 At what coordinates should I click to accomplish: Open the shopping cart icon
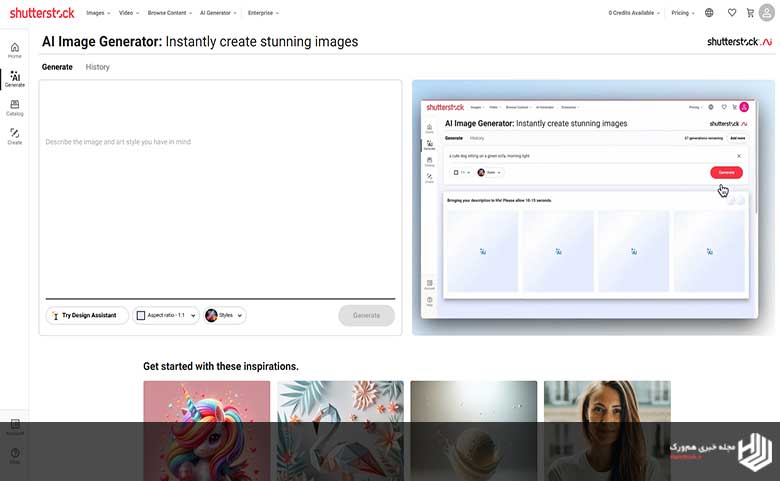pyautogui.click(x=750, y=13)
